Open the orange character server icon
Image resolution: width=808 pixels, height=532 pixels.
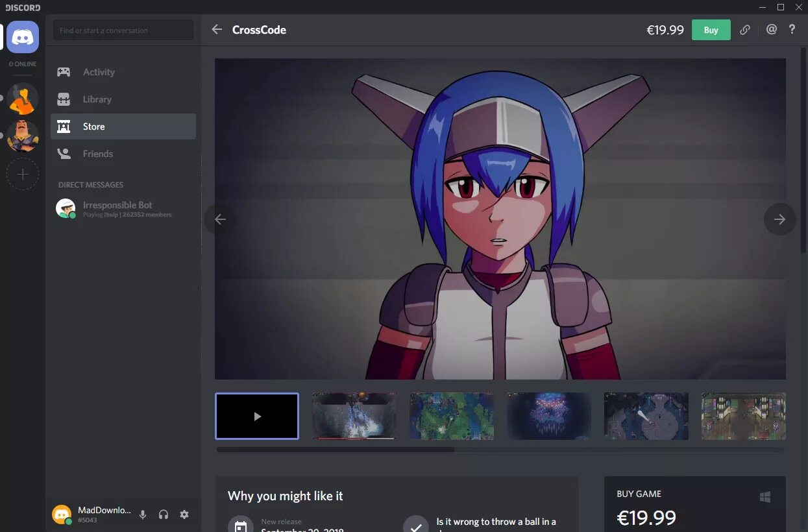tap(23, 99)
